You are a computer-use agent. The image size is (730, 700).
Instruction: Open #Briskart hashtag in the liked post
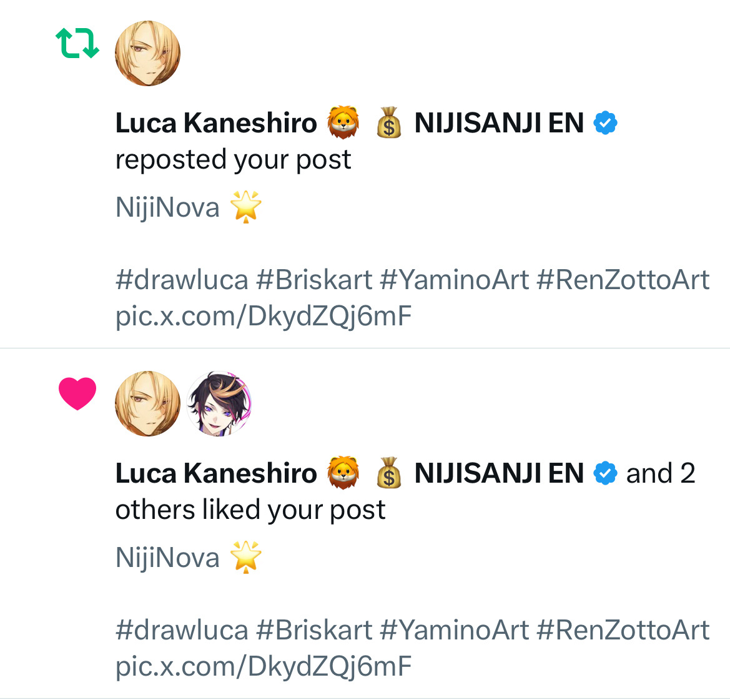(314, 631)
